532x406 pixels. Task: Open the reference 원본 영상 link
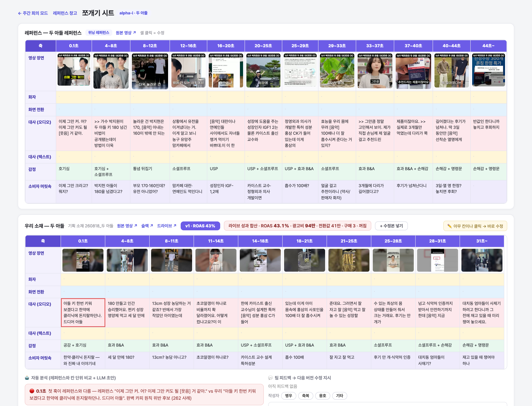tap(126, 33)
